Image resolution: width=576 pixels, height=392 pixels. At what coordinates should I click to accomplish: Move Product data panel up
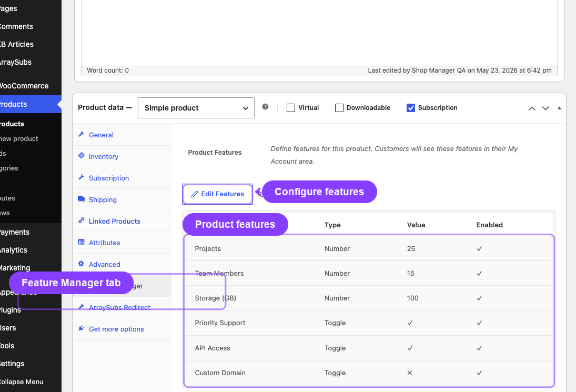[x=532, y=108]
